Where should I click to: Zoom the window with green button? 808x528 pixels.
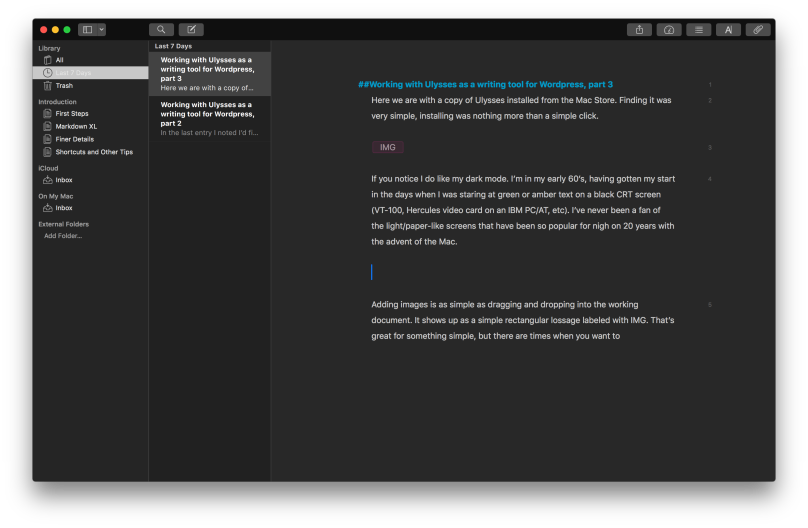tap(67, 30)
